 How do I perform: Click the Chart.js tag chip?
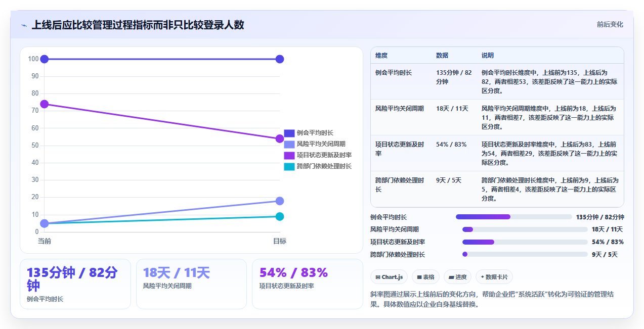pyautogui.click(x=389, y=277)
